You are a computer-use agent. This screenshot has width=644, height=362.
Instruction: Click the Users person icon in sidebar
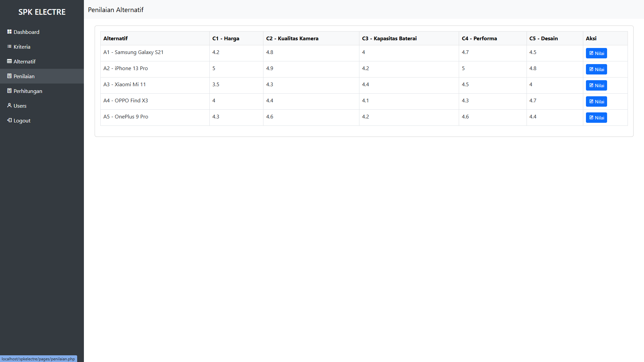point(9,105)
